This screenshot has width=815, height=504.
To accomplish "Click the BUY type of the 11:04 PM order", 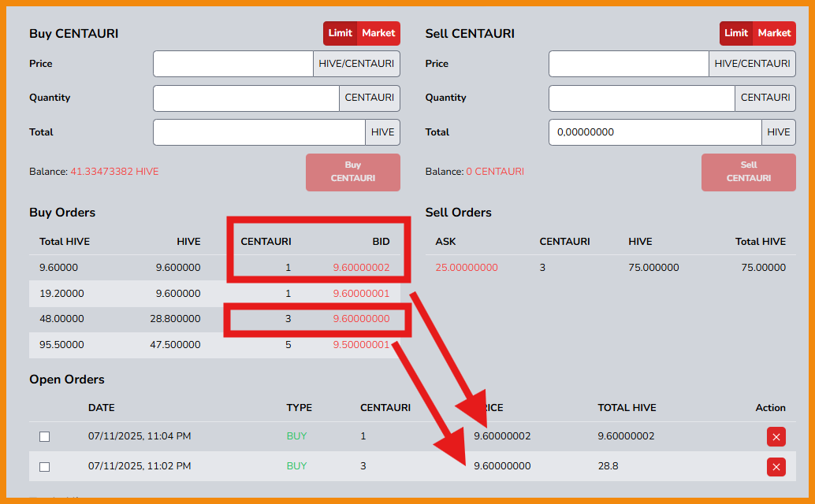I will tap(297, 436).
